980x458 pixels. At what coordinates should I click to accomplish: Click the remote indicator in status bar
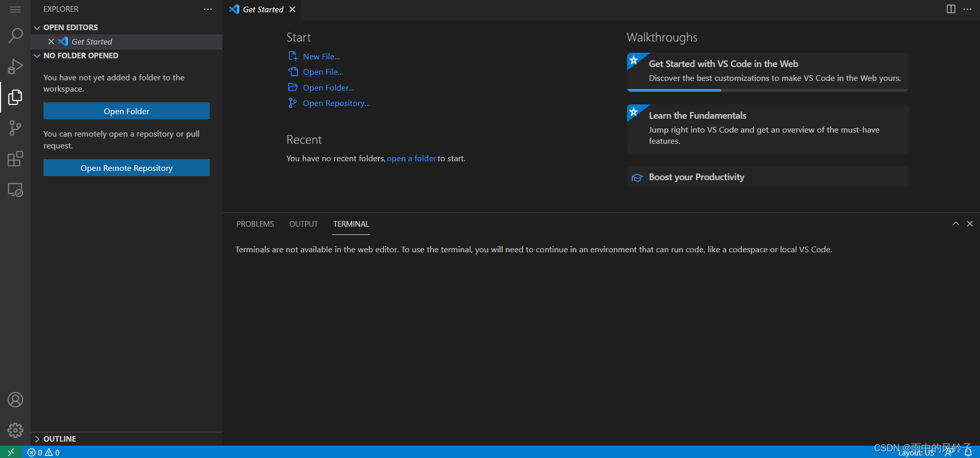click(11, 452)
